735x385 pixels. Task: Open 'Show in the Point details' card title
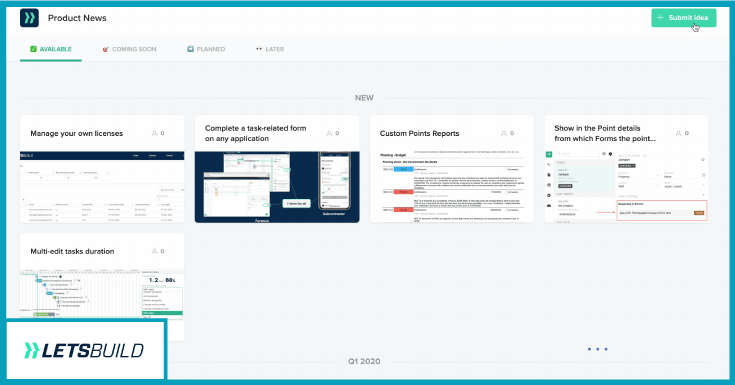(x=605, y=133)
